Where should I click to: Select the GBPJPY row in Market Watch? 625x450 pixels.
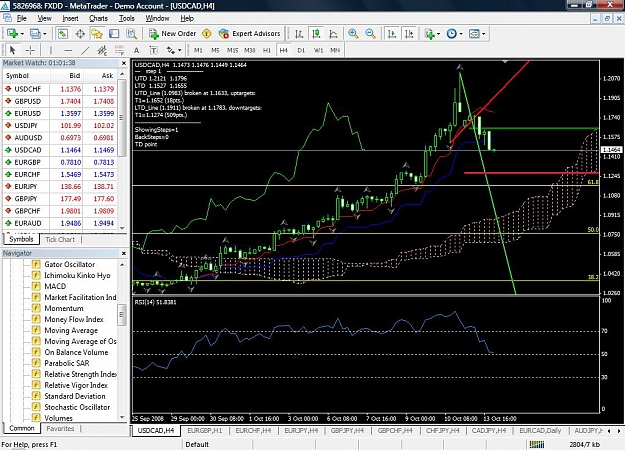pos(60,198)
